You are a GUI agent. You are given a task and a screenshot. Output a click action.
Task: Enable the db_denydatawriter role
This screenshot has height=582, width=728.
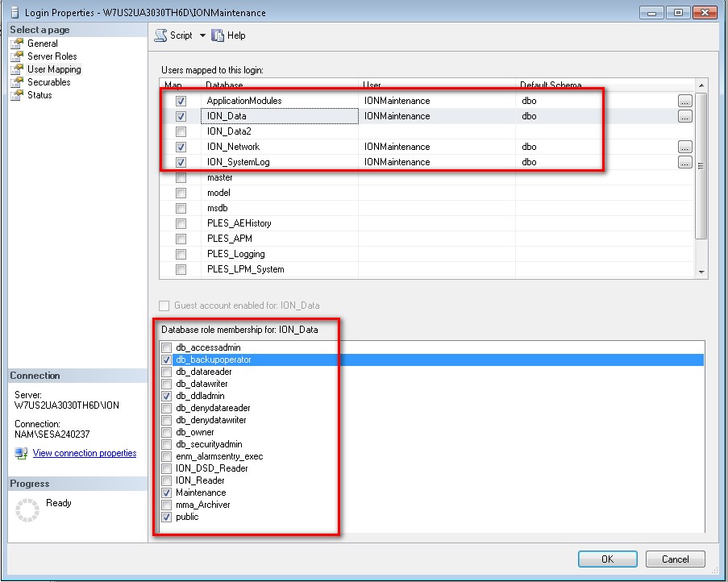coord(166,420)
